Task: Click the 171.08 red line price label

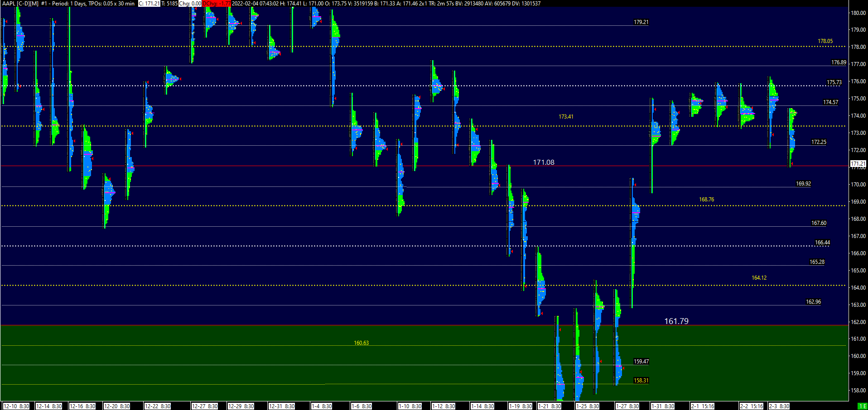Action: point(543,162)
